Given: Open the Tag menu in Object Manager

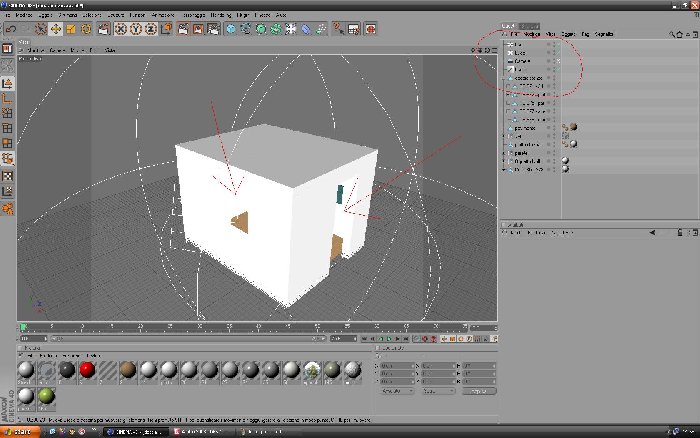Looking at the screenshot, I should (x=585, y=34).
